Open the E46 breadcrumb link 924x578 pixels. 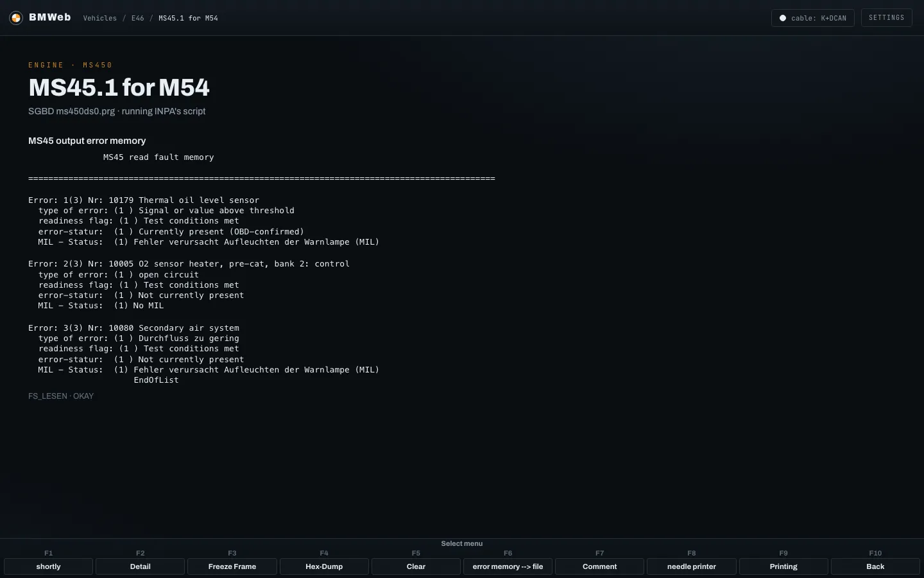[x=137, y=18]
